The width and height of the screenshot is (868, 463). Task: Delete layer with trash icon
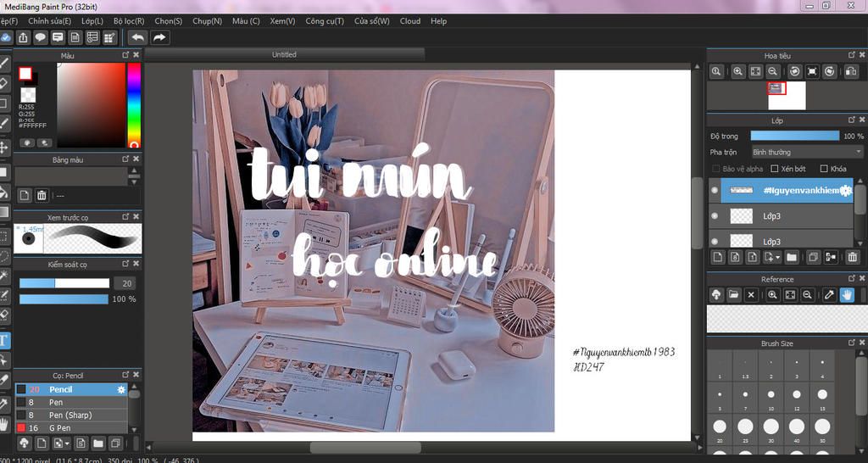click(x=853, y=257)
